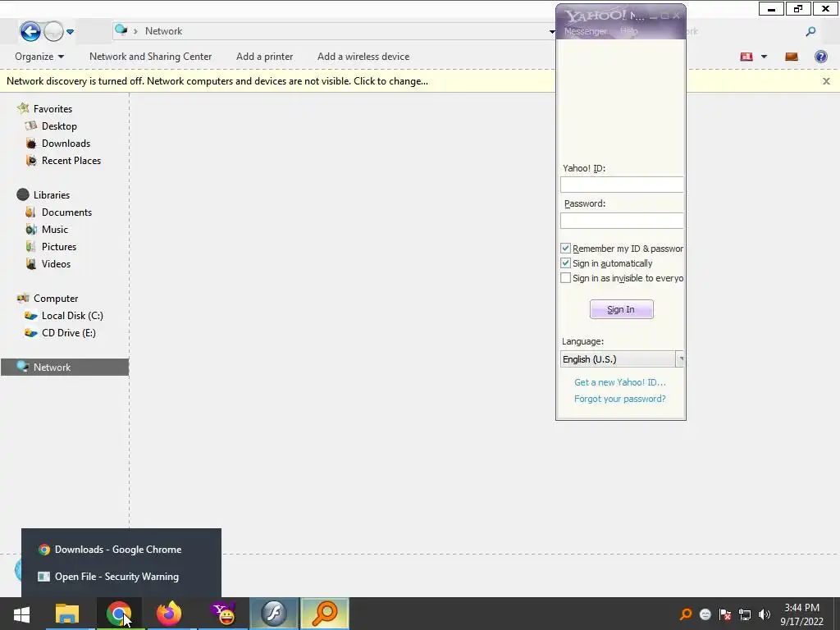Open the Videos library
The width and height of the screenshot is (840, 630).
[x=56, y=263]
